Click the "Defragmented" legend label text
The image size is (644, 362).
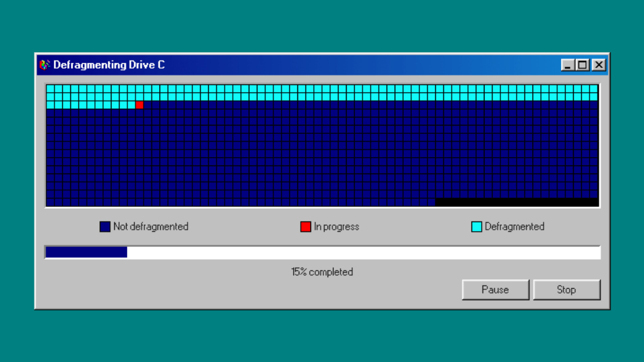pos(514,227)
